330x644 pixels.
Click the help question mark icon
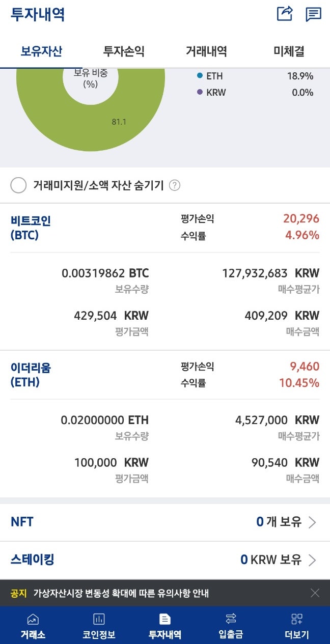pyautogui.click(x=175, y=185)
